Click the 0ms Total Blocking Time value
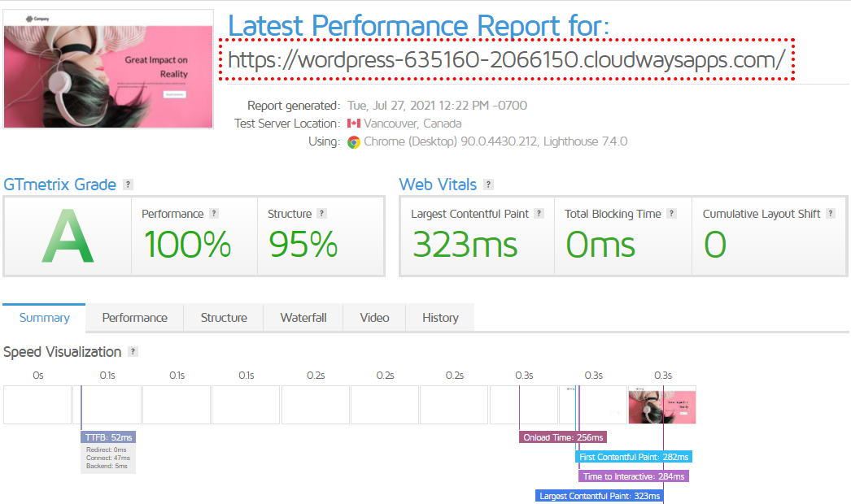 (x=600, y=245)
